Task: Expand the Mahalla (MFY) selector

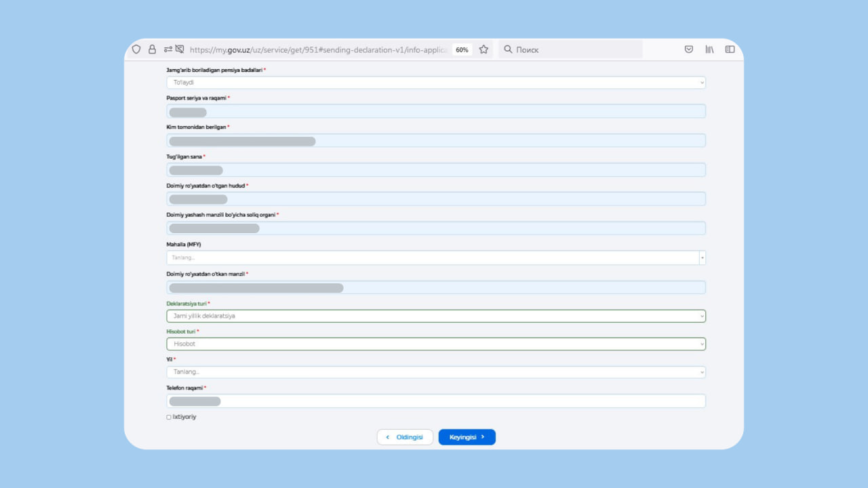Action: click(x=435, y=258)
